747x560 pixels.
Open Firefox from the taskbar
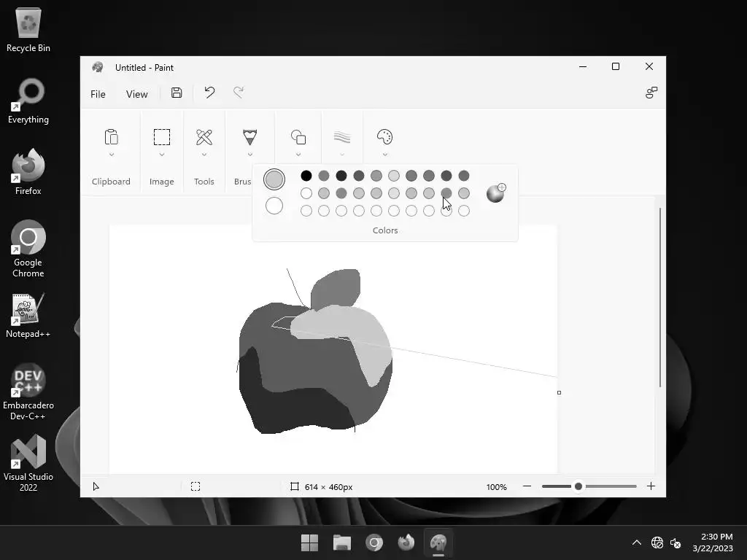406,542
